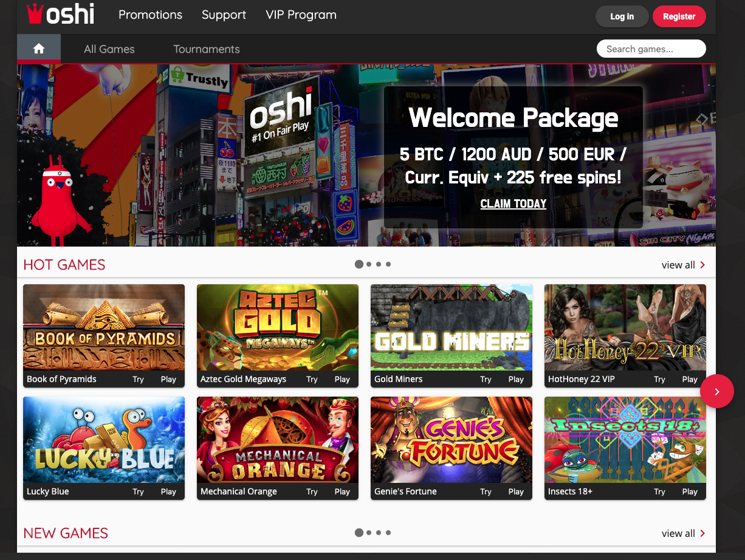Click the arrow beside Hot Games view all

tap(703, 265)
